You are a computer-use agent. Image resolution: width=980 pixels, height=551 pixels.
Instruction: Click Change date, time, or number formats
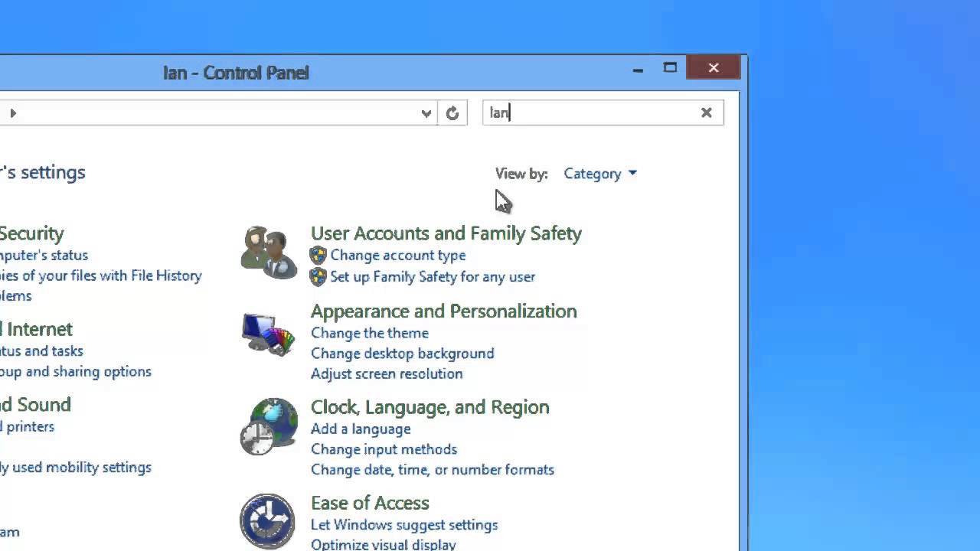(433, 469)
